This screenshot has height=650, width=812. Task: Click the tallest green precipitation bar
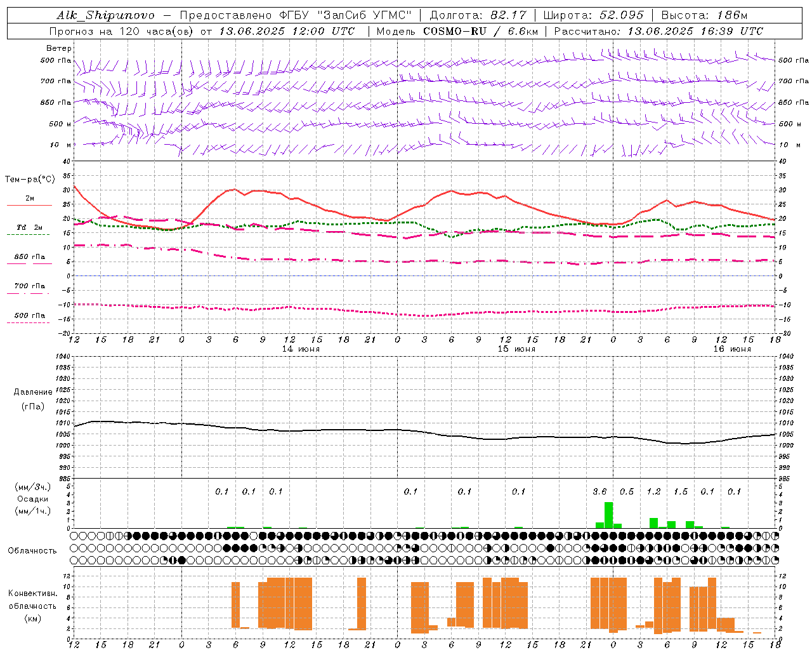click(608, 515)
